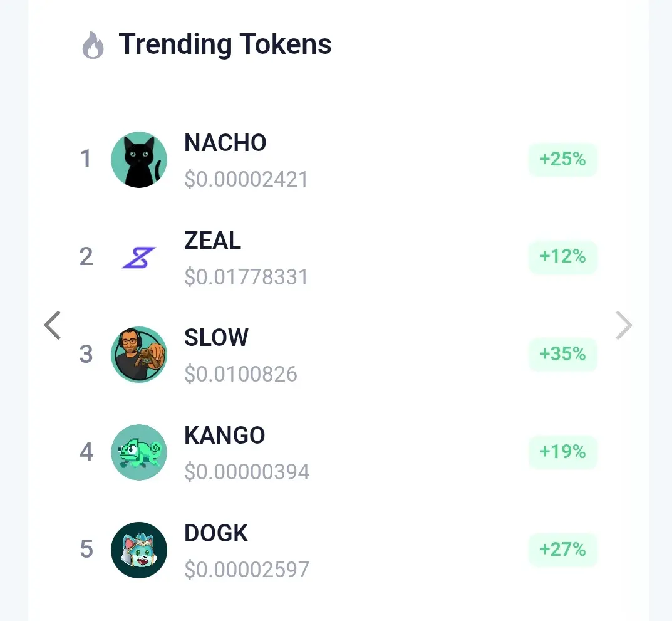Open the KANGO token name
This screenshot has width=672, height=621.
[224, 436]
